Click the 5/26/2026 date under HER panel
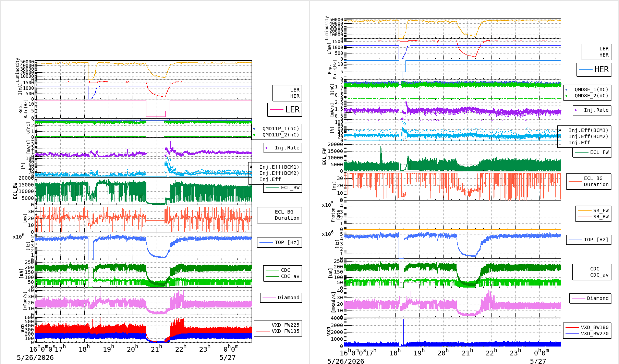The width and height of the screenshot is (619, 364). (x=346, y=361)
